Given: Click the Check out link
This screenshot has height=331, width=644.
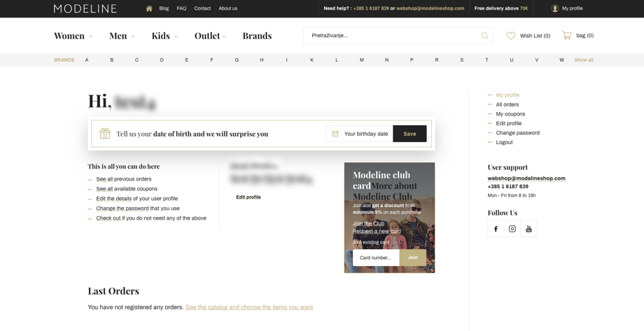Looking at the screenshot, I should point(108,218).
